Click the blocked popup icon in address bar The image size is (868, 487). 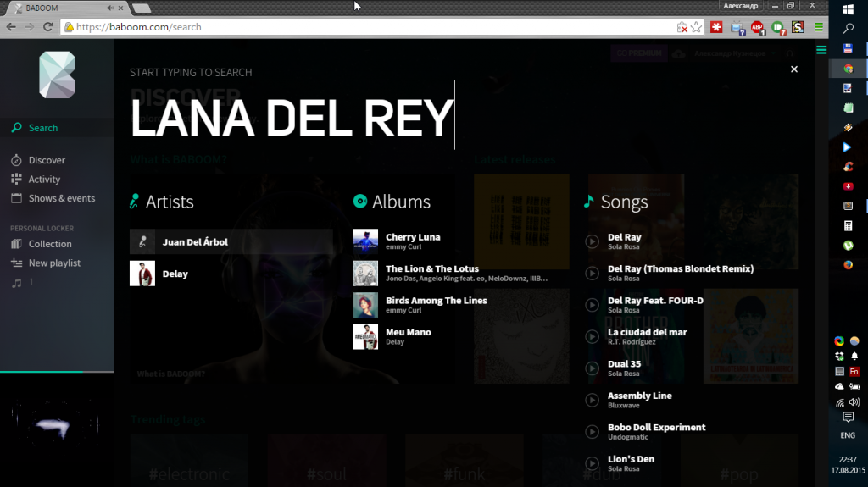pyautogui.click(x=682, y=27)
